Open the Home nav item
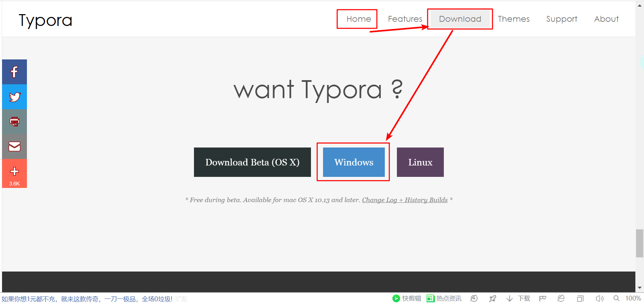The width and height of the screenshot is (644, 304). click(359, 19)
